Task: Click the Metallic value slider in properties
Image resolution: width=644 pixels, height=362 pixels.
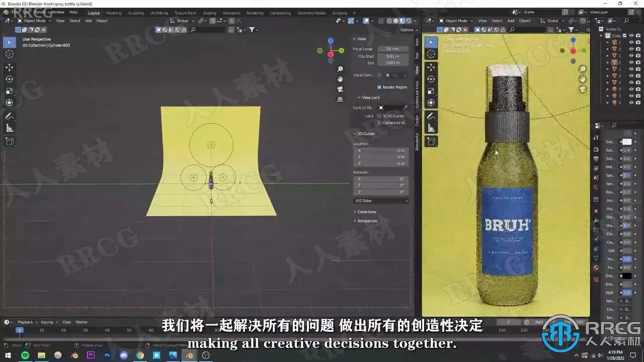Action: coord(626,167)
